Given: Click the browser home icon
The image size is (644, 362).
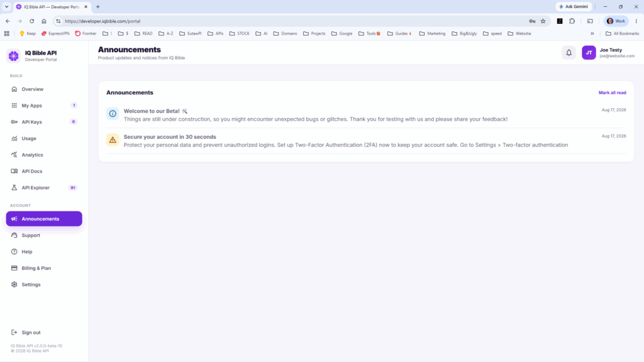Looking at the screenshot, I should pyautogui.click(x=44, y=21).
